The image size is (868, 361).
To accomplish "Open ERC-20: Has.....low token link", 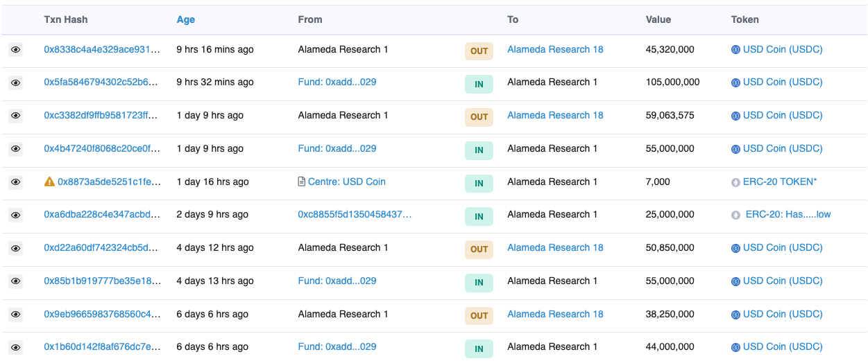I will click(788, 214).
